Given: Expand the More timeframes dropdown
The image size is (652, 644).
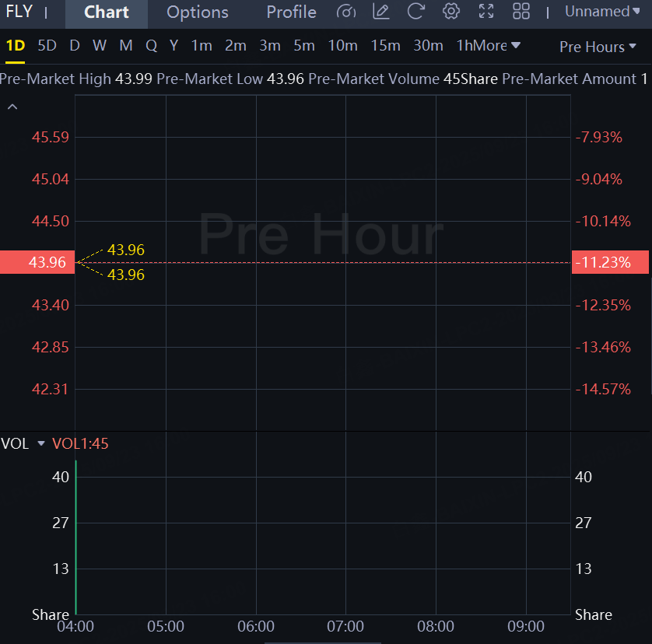Looking at the screenshot, I should point(498,46).
